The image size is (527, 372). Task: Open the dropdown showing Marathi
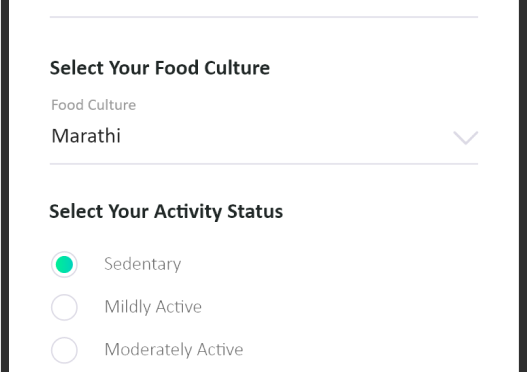coord(264,137)
